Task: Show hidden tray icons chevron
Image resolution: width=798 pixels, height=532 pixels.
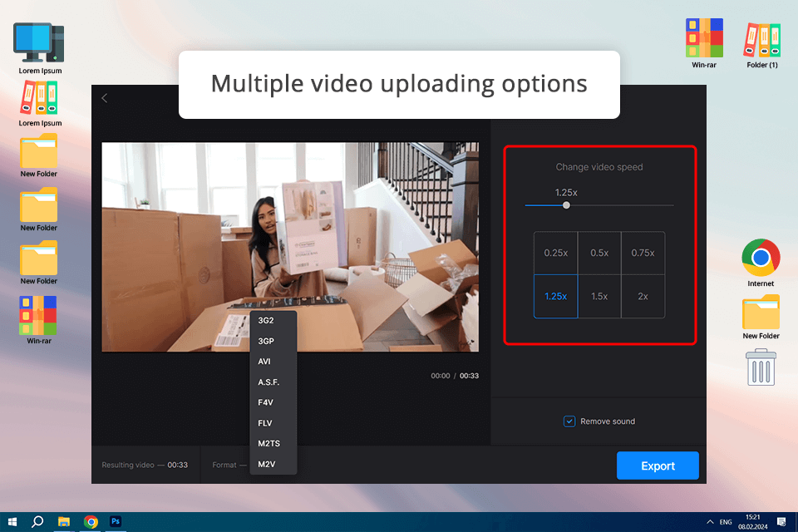Action: [x=710, y=522]
